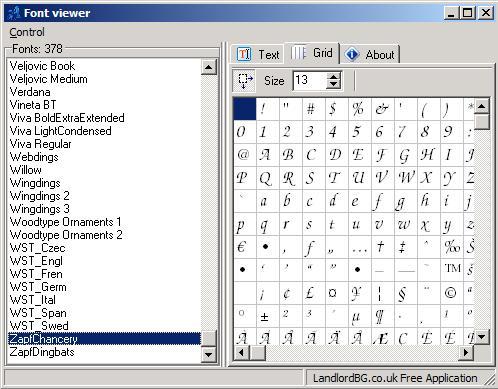Screen dimensions: 498x389
Task: Decrease font size with down spinner
Action: point(334,85)
